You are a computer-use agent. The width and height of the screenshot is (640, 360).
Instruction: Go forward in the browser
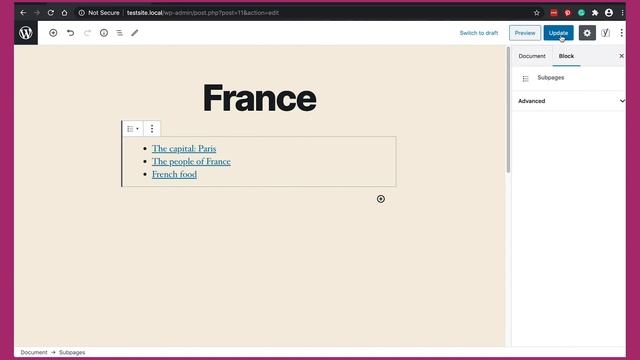tap(37, 13)
